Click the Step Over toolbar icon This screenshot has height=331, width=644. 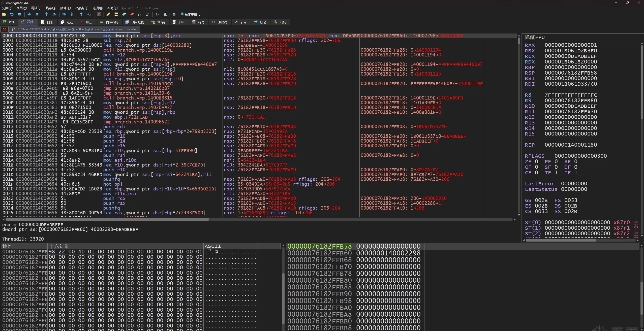point(54,14)
